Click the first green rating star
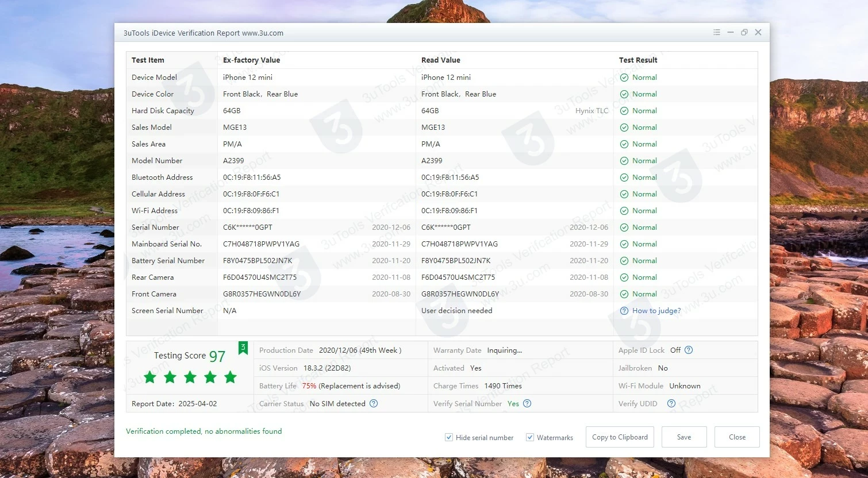This screenshot has height=478, width=868. tap(150, 377)
